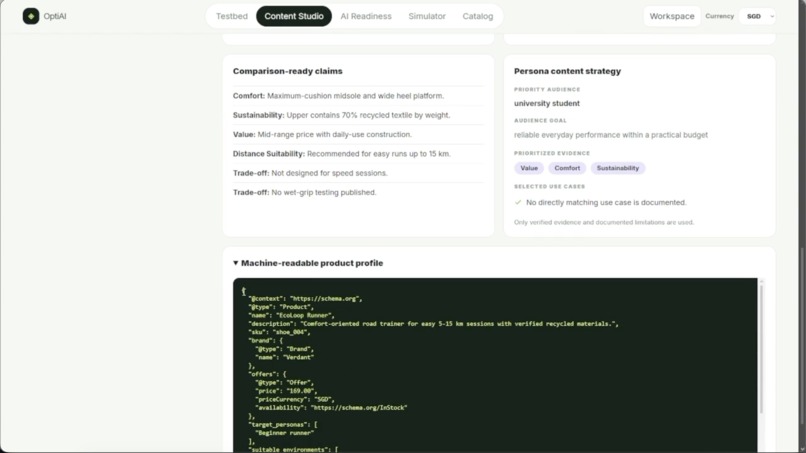Open the Simulator tab
Viewport: 806px width, 453px height.
pos(427,16)
